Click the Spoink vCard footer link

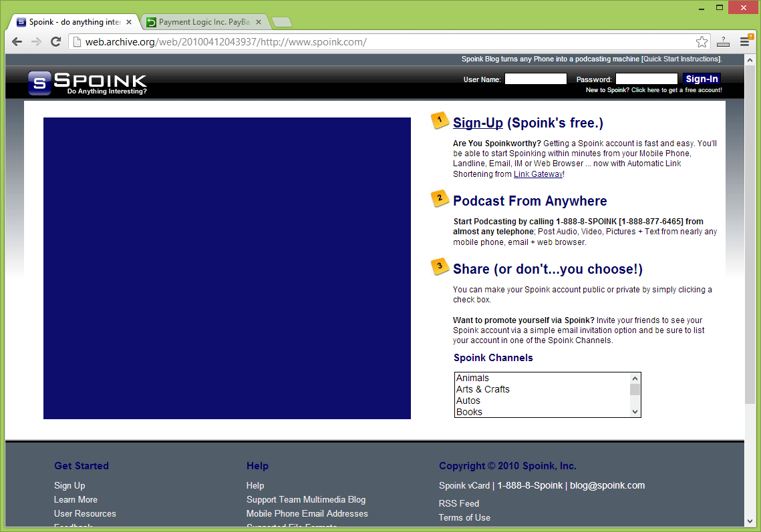pyautogui.click(x=464, y=485)
